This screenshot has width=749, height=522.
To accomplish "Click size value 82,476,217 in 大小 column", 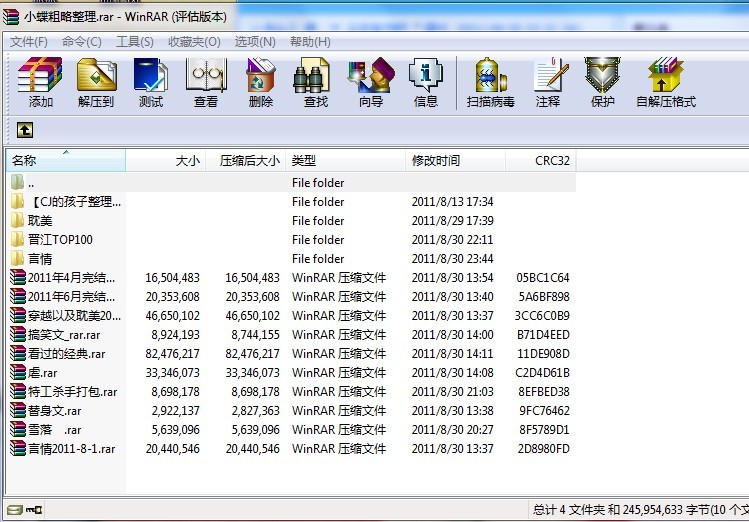I will click(x=172, y=353).
